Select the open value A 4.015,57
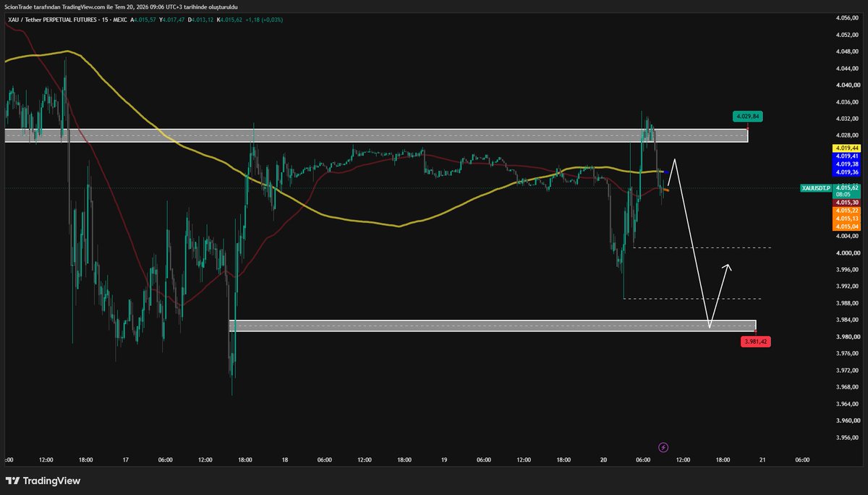 [x=143, y=20]
